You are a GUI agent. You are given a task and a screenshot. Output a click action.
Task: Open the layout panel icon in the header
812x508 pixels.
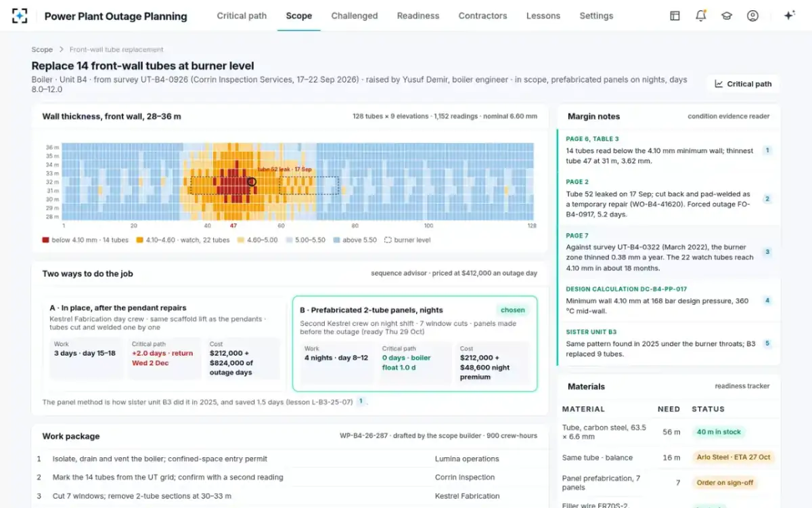[x=675, y=16]
